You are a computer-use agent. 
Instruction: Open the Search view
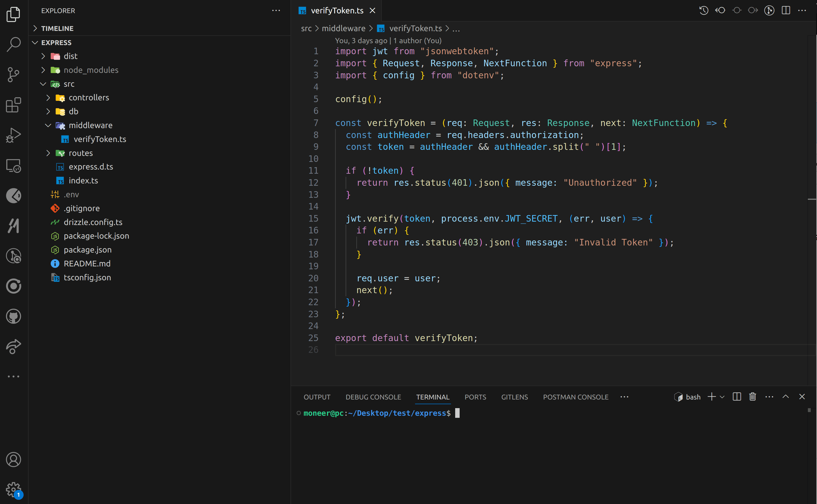(14, 44)
